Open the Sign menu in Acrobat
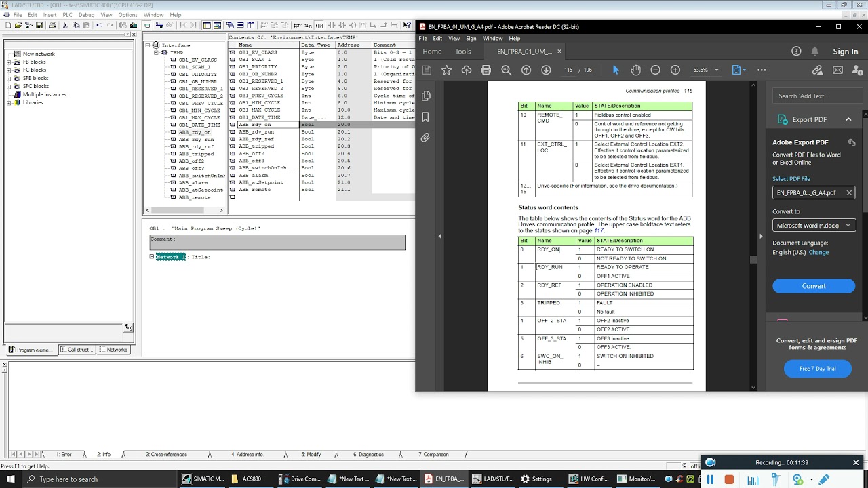The height and width of the screenshot is (488, 868). tap(471, 39)
